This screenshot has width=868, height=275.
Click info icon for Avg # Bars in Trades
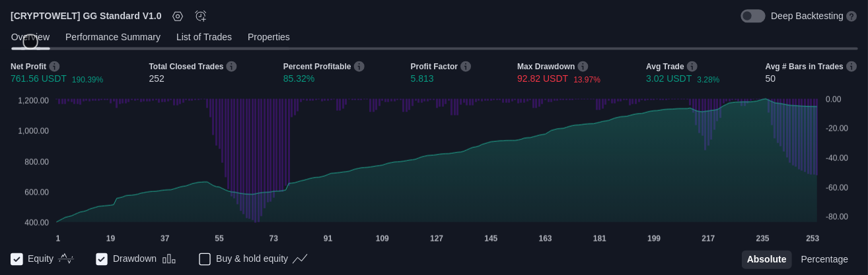[851, 67]
